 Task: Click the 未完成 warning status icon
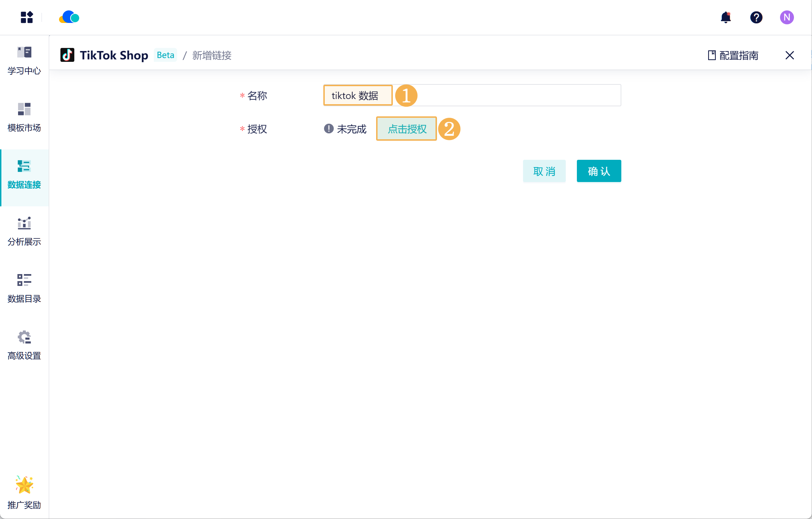[329, 129]
